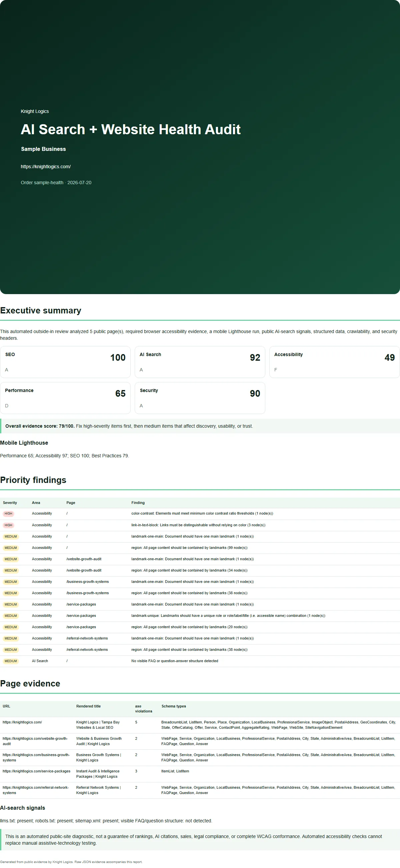Open https://knightlogics.com/ in the Page evidence table

(22, 722)
